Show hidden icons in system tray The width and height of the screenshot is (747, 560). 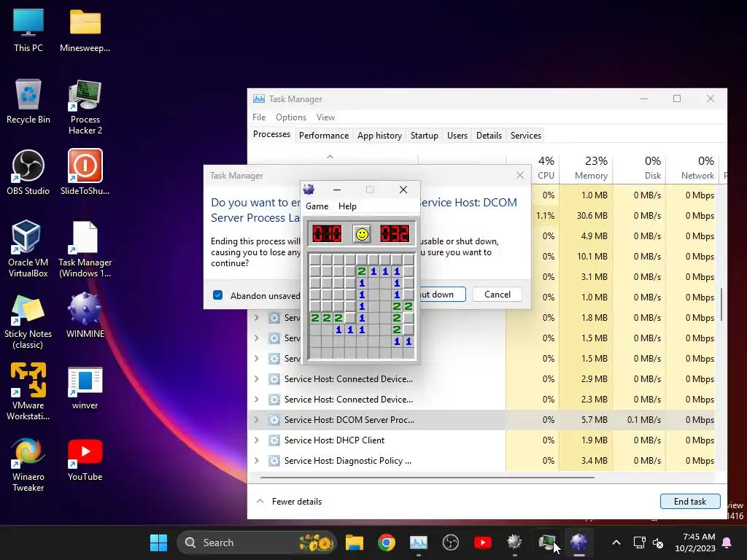point(616,542)
